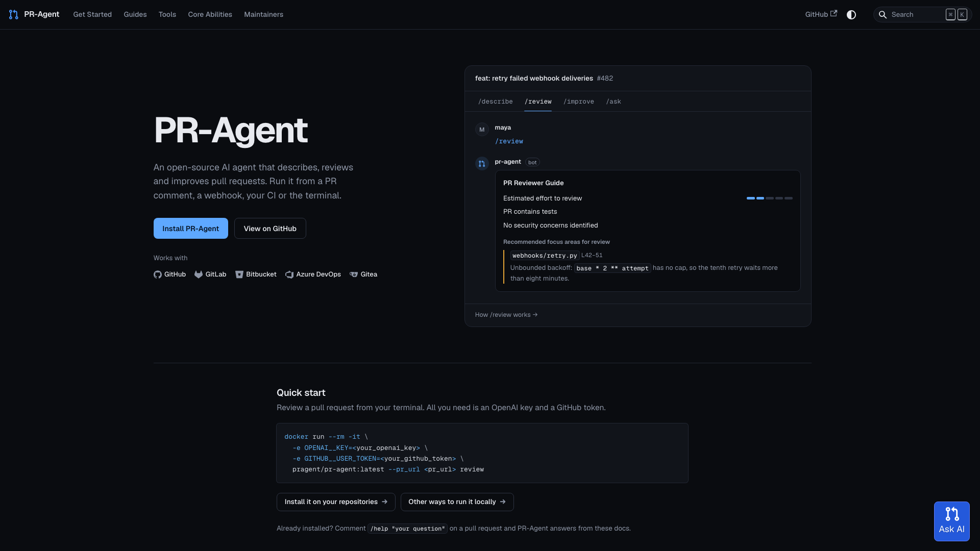The width and height of the screenshot is (980, 551).
Task: Open the Tools nav item
Action: pyautogui.click(x=167, y=14)
